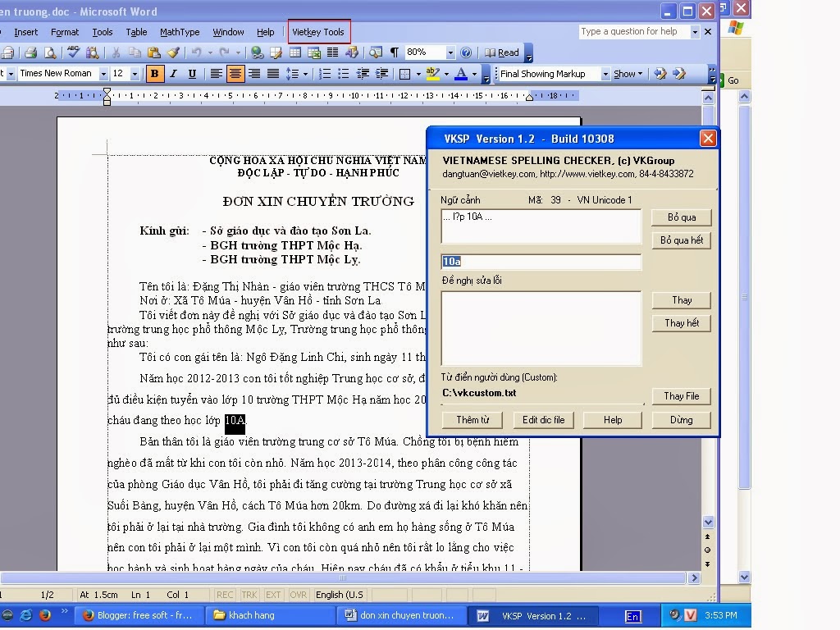This screenshot has height=630, width=840.
Task: Run the Spelling and Grammar check icon
Action: click(x=73, y=52)
